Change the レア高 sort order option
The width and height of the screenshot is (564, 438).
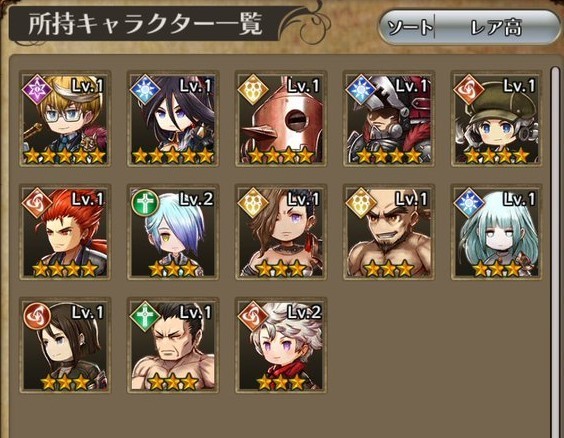496,27
